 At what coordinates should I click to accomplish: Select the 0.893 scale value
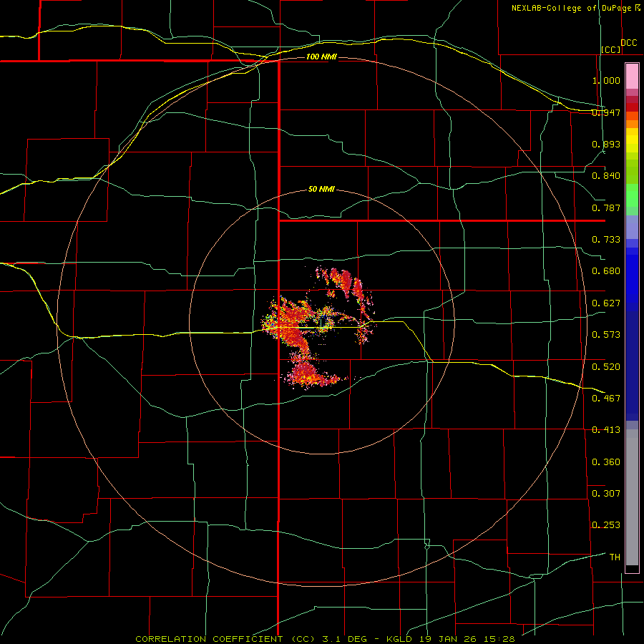pos(606,144)
